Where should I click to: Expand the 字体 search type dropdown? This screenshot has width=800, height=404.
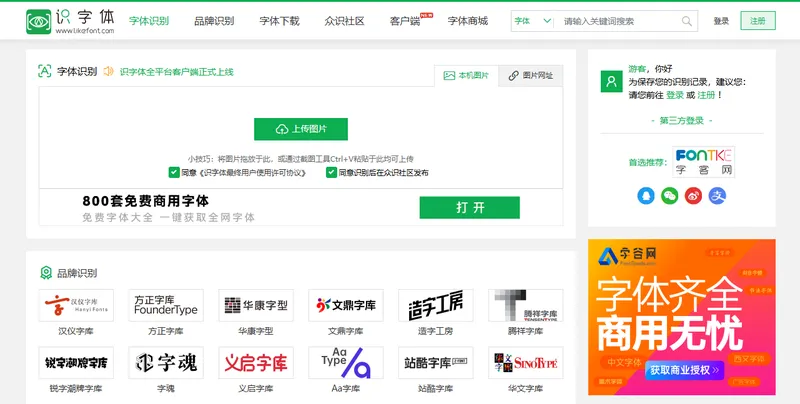coord(532,21)
